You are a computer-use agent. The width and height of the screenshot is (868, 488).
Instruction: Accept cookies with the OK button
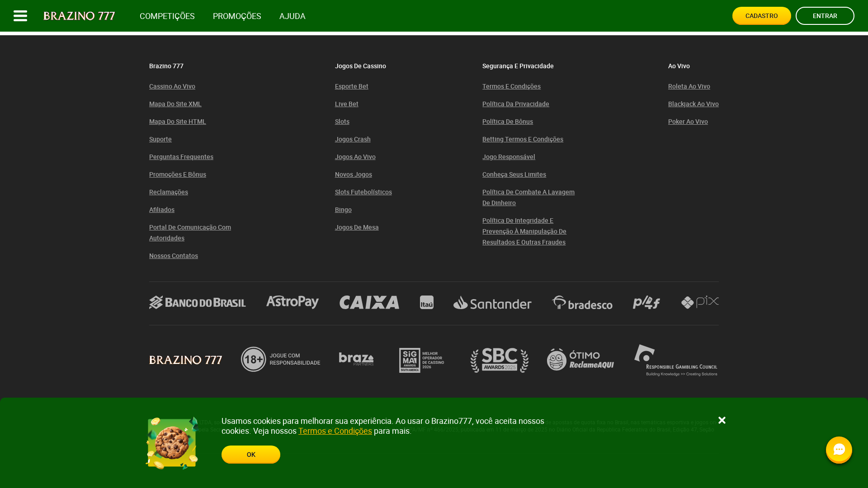[251, 455]
